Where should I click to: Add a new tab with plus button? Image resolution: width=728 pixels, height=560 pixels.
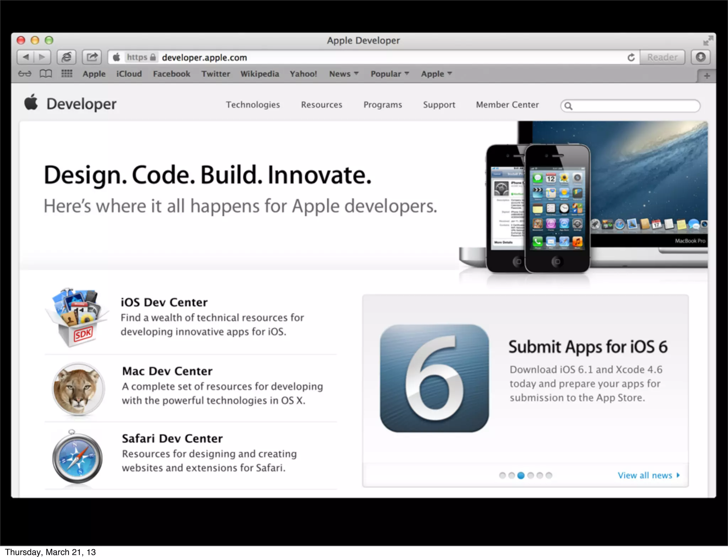click(x=707, y=76)
